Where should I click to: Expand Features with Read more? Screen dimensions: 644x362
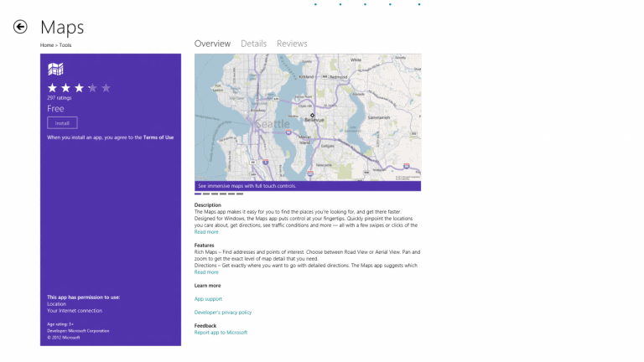tap(206, 272)
